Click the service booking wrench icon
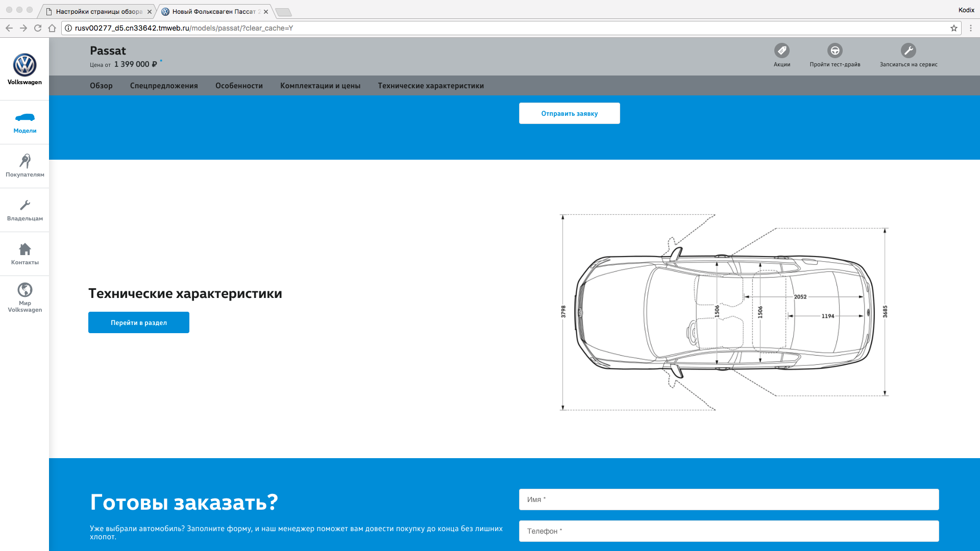Screen dimensions: 980x551 coord(908,51)
